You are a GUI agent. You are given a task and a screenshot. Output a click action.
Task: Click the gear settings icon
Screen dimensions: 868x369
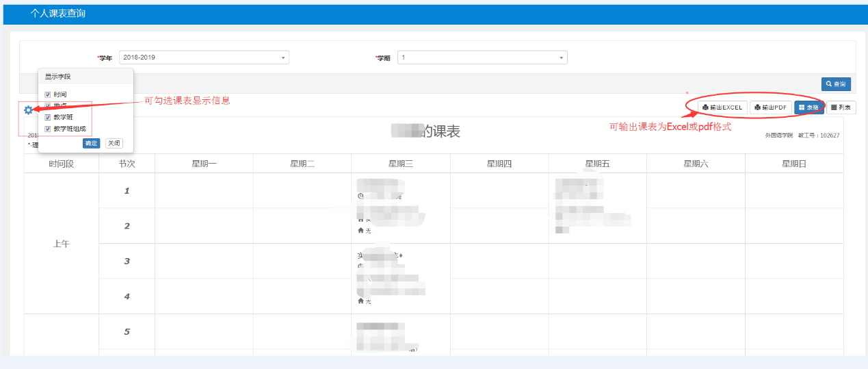pyautogui.click(x=28, y=110)
